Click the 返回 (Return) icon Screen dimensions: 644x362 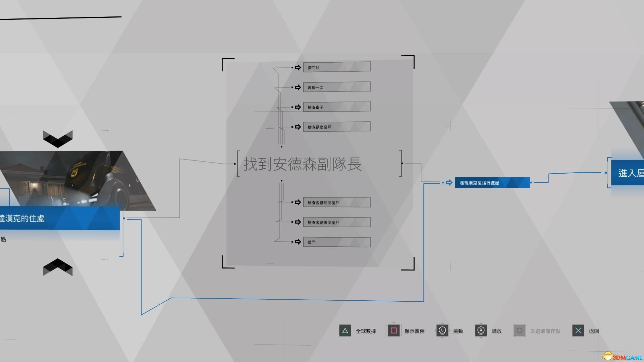(x=578, y=330)
